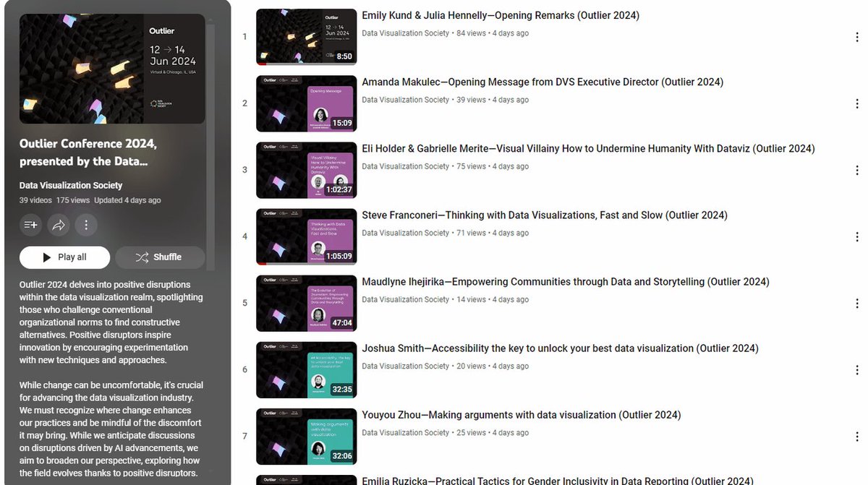Screen dimensions: 868x485
Task: Click channel name under Joshua Smith video
Action: (x=406, y=366)
